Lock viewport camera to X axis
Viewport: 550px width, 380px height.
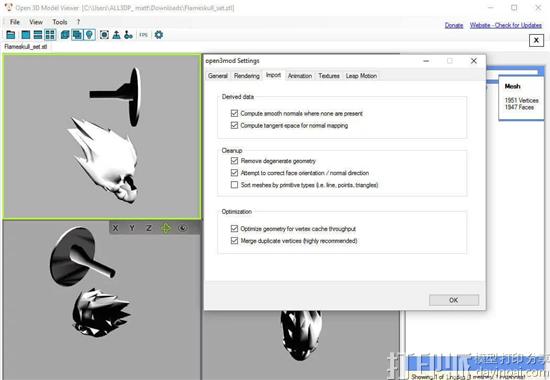point(115,228)
